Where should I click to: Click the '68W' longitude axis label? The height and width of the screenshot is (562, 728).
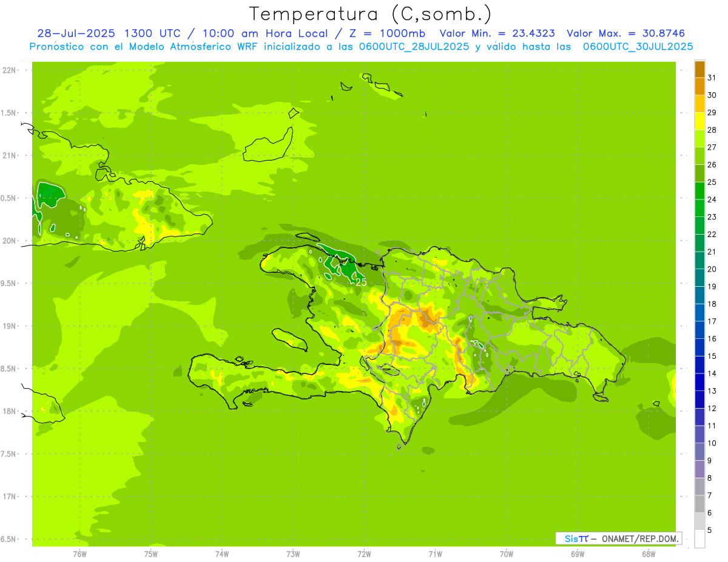pyautogui.click(x=649, y=554)
